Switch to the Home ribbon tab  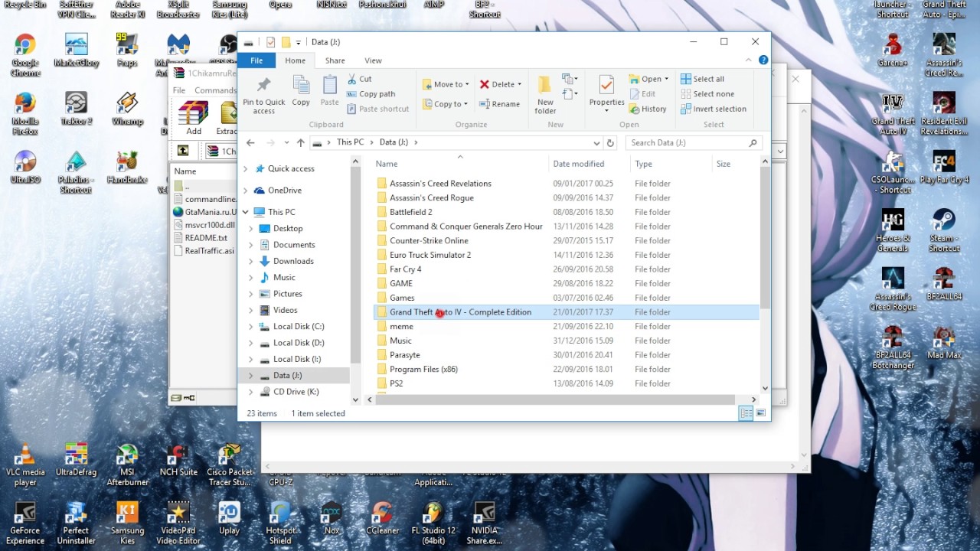(x=295, y=60)
